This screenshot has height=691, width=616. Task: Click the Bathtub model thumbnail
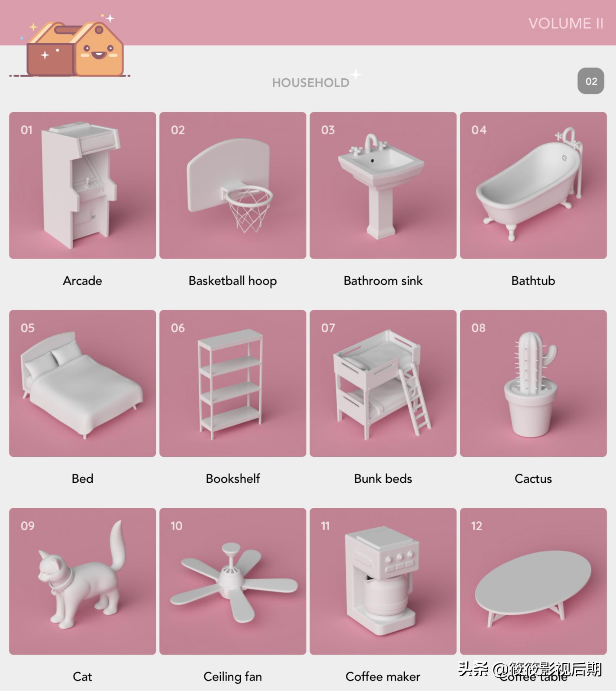click(533, 185)
